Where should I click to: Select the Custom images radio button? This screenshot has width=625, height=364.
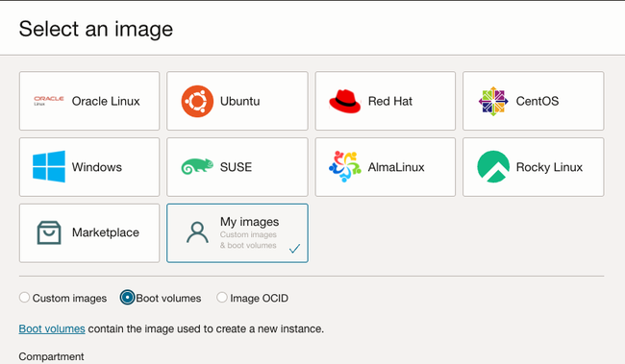pyautogui.click(x=24, y=298)
